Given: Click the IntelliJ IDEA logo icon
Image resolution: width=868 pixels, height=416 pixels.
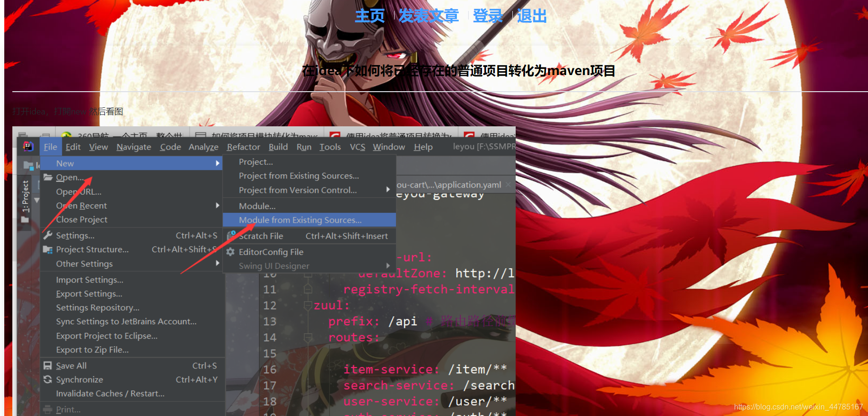Looking at the screenshot, I should tap(28, 146).
